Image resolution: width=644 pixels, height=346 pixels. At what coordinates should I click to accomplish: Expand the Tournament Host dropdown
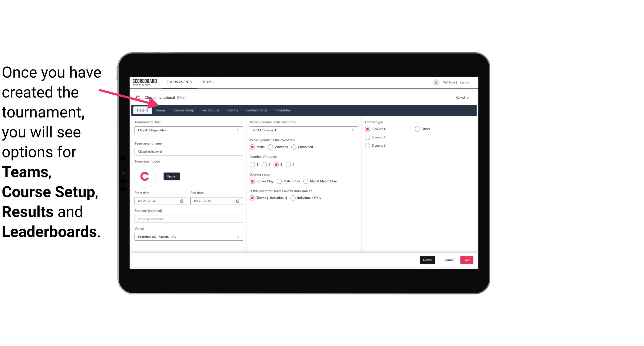pyautogui.click(x=238, y=130)
